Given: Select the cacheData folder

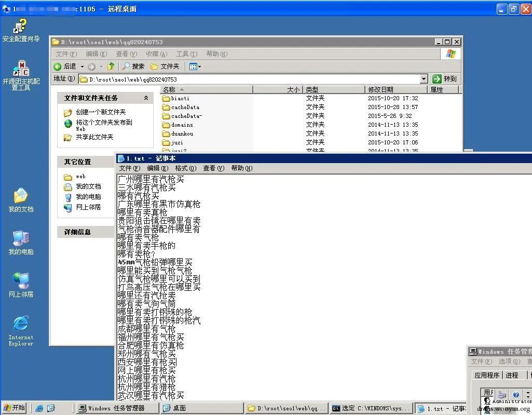Looking at the screenshot, I should (181, 108).
